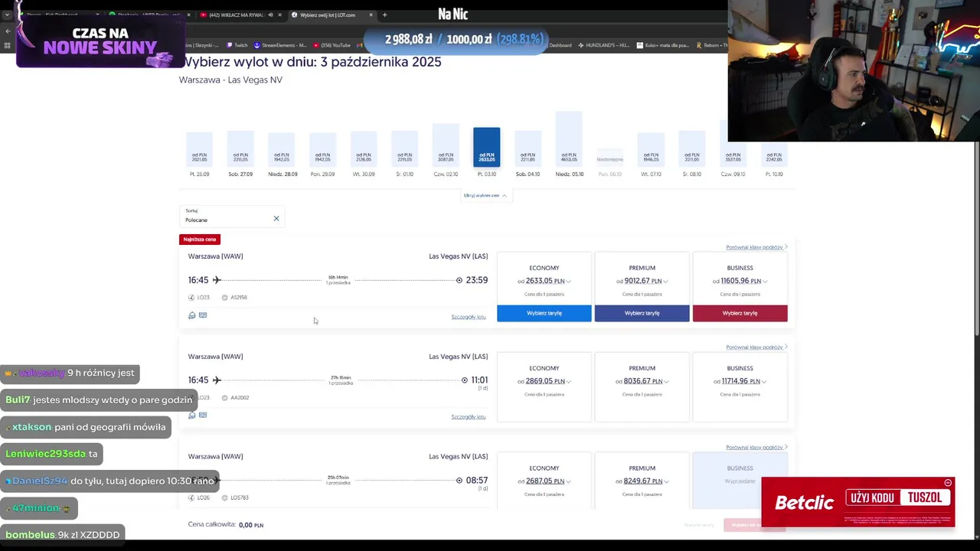Screen dimensions: 980x551
Task: Click the entertainment amenity icon in first flight
Action: [x=203, y=315]
